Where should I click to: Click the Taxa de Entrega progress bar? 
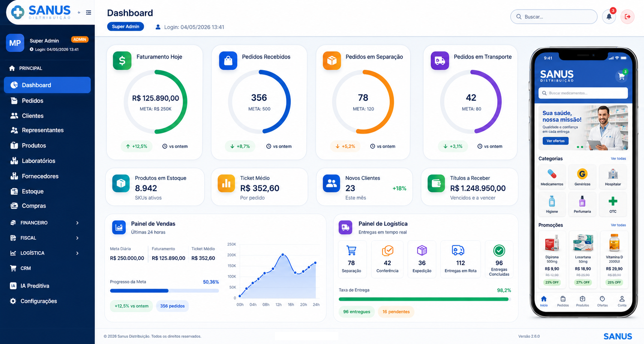point(425,299)
